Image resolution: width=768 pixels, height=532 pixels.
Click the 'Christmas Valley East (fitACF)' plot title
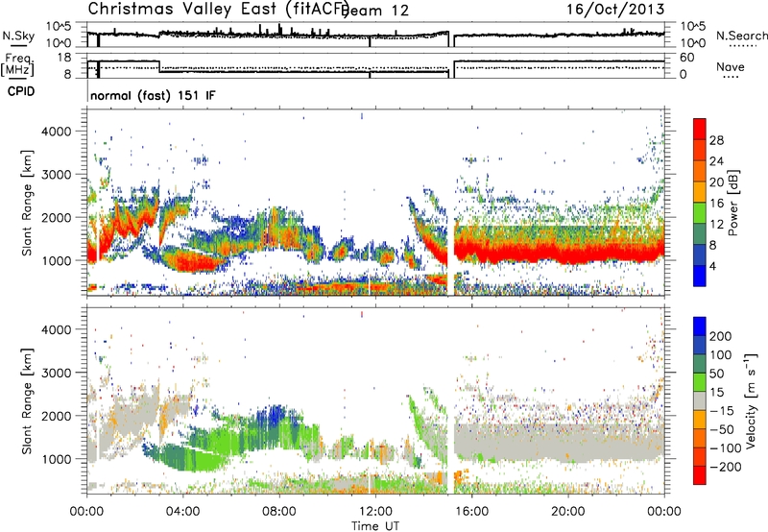[x=219, y=9]
